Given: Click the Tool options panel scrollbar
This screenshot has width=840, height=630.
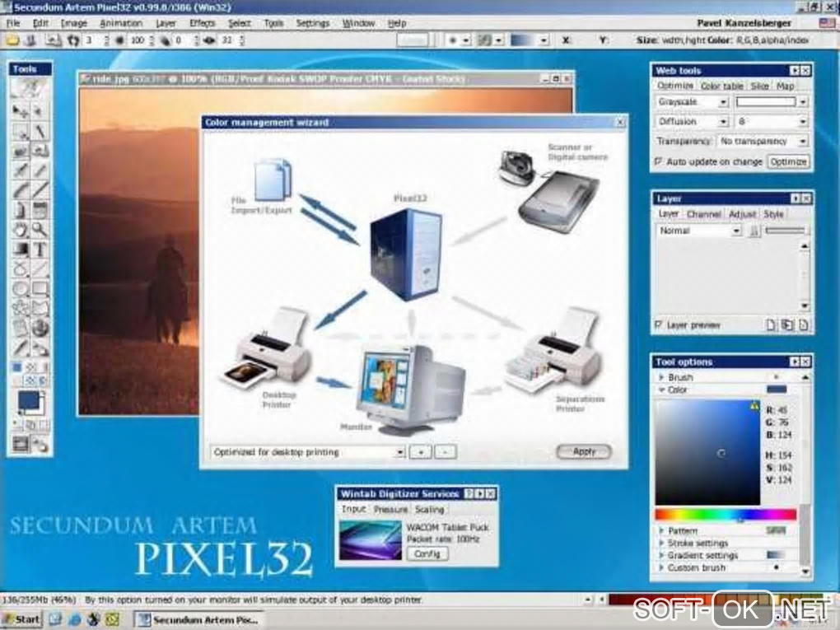Looking at the screenshot, I should pyautogui.click(x=804, y=473).
